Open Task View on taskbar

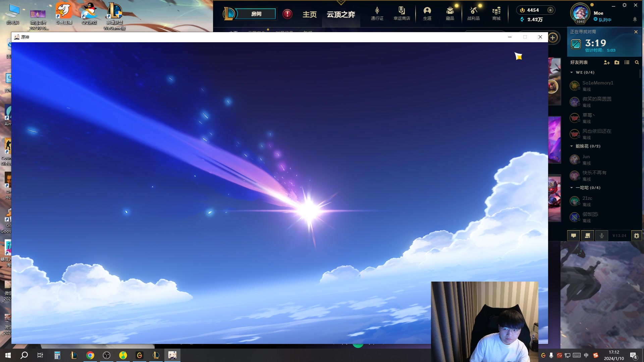tap(40, 355)
